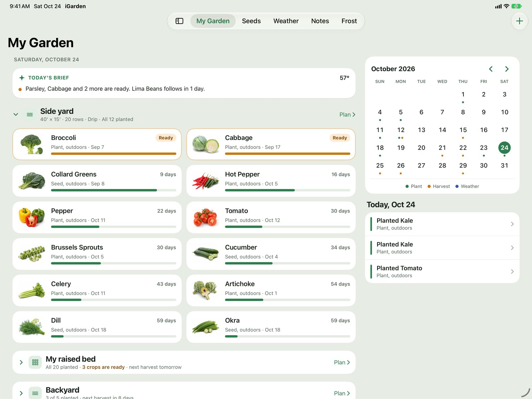The width and height of the screenshot is (532, 399).
Task: Tap the plus add button
Action: pos(519,21)
